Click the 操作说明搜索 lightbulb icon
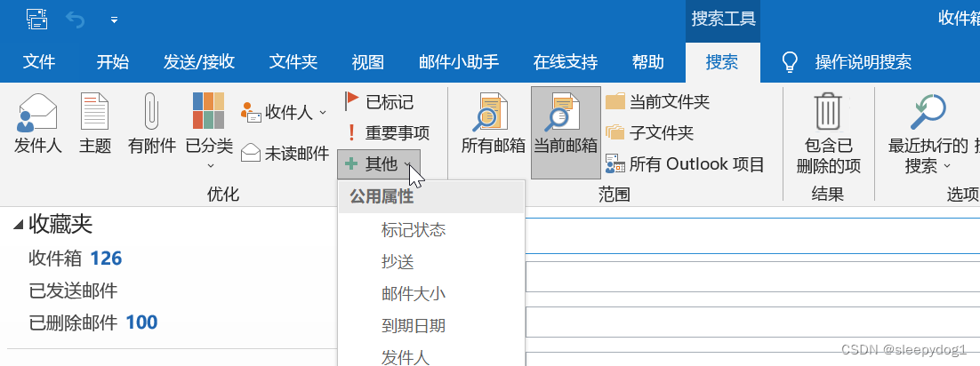Screen dimensions: 980x366 pyautogui.click(x=790, y=62)
